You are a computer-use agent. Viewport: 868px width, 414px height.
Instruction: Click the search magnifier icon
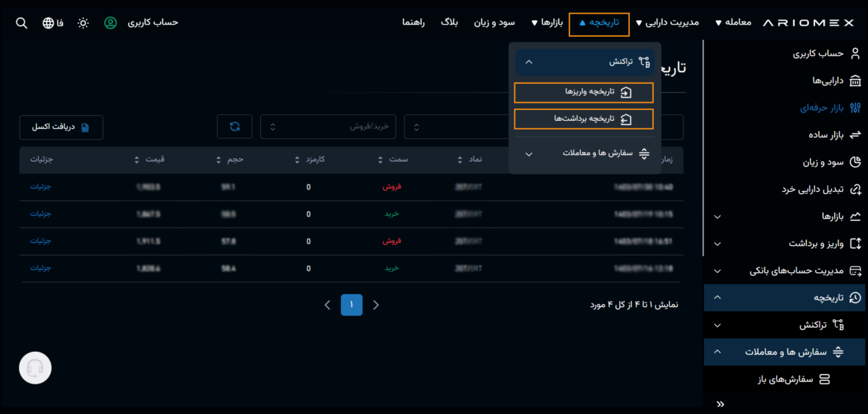(x=22, y=23)
